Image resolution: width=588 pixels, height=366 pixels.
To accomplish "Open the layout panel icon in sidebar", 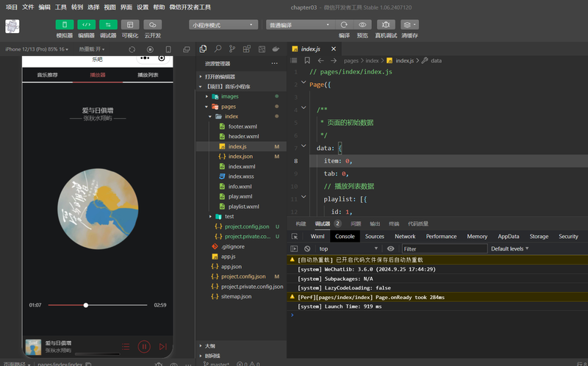I will tap(262, 49).
